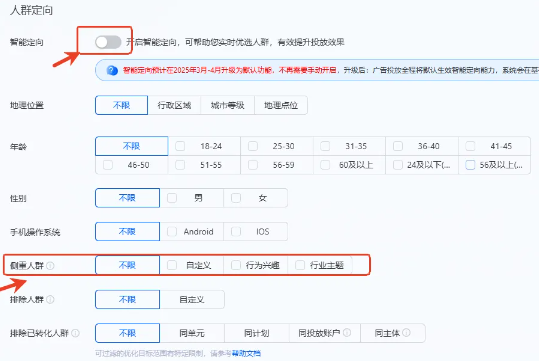
Task: Select 城市等级 location option
Action: click(x=228, y=105)
